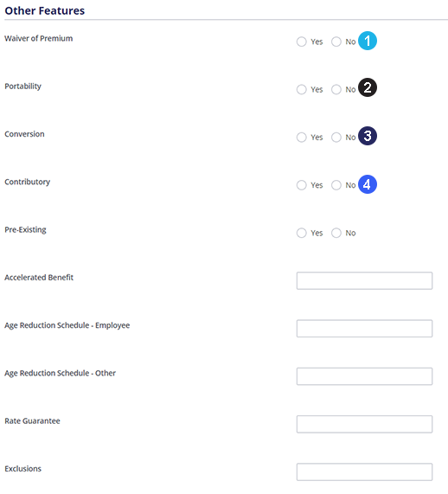Screen dimensions: 448x494
Task: Select Yes for Waiver of Premium
Action: [302, 42]
